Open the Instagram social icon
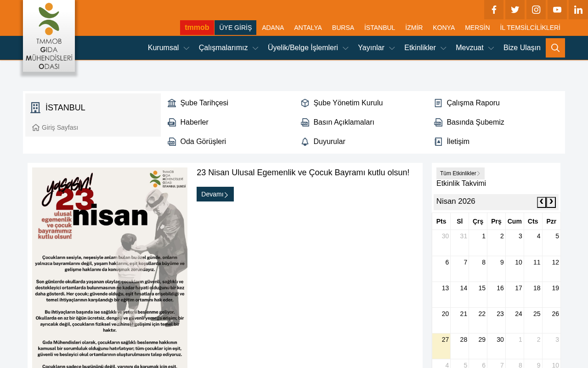The image size is (588, 368). pos(536,10)
